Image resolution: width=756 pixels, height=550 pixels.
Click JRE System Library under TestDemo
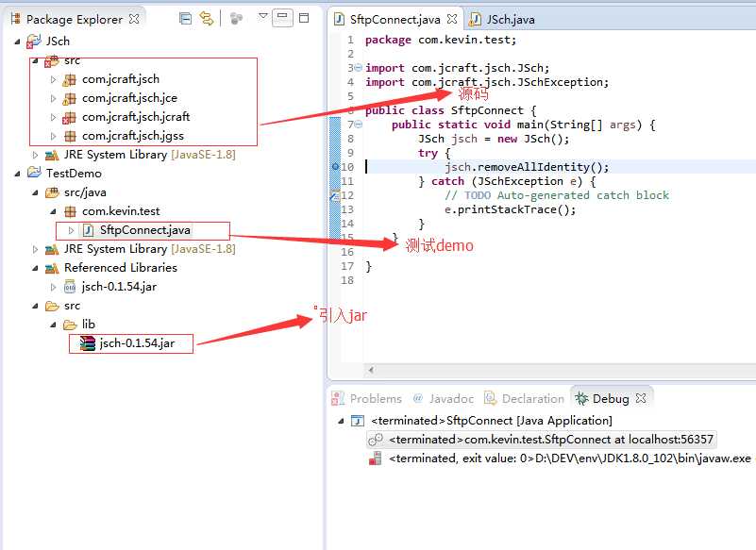click(x=149, y=249)
